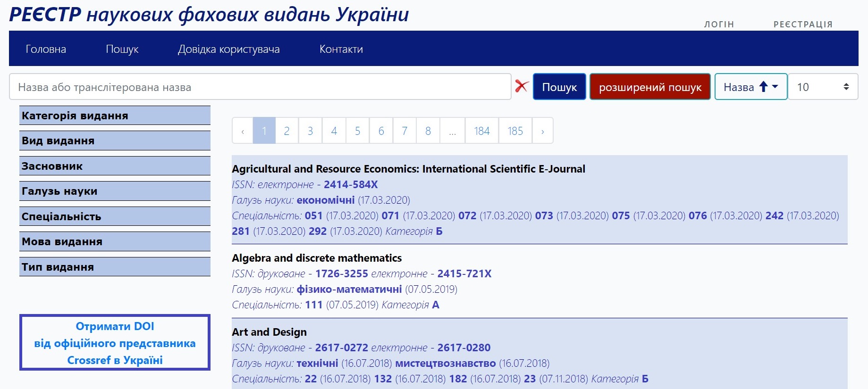
Task: Click the ISSN 2414-584X
Action: point(351,184)
